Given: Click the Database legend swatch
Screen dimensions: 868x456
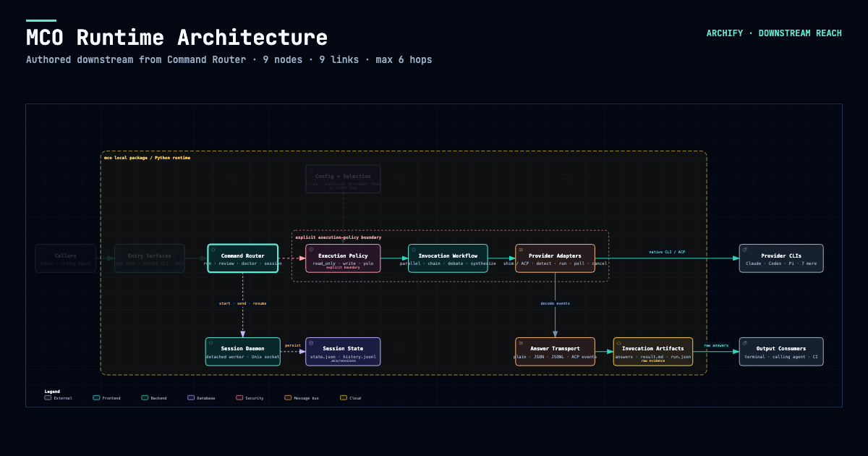Looking at the screenshot, I should [x=191, y=397].
